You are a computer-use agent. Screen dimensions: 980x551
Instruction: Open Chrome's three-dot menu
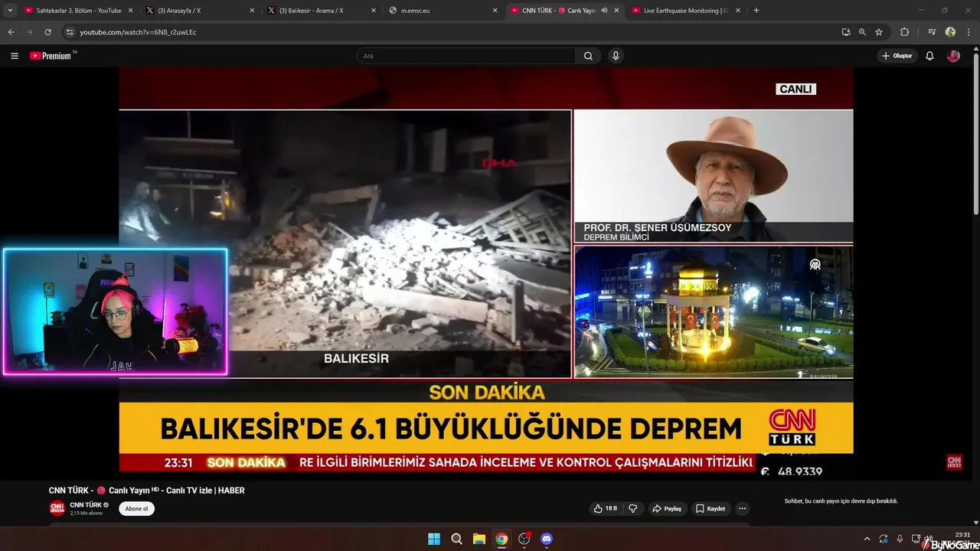[969, 32]
